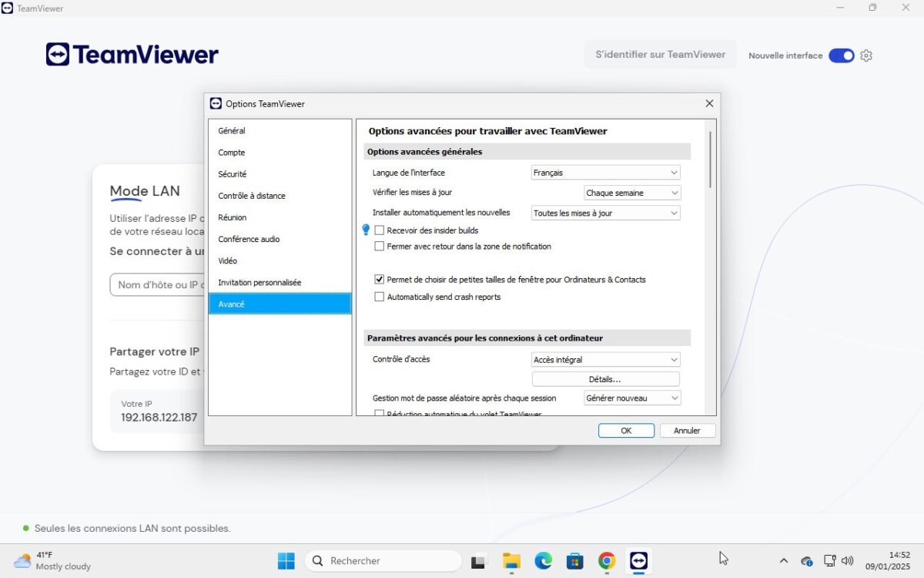This screenshot has width=924, height=578.
Task: Open the Langue de l'interface dropdown
Action: [x=605, y=172]
